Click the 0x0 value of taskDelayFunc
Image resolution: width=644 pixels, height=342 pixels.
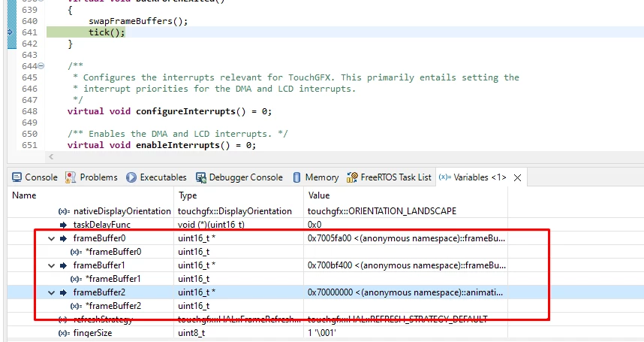314,225
